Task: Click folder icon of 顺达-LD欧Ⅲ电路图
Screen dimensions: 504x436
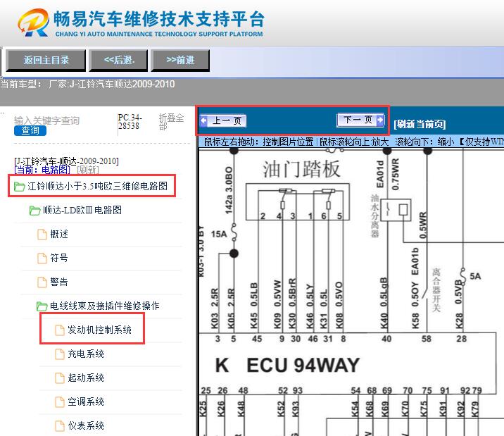Action: pos(34,211)
